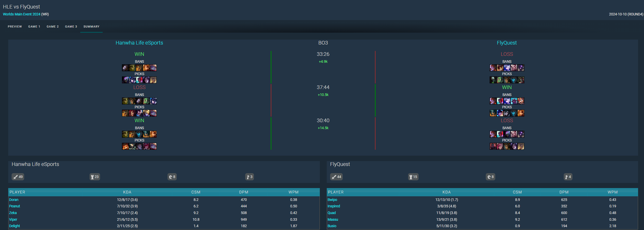Image resolution: width=644 pixels, height=230 pixels.
Task: Switch to the GAME 1 tab
Action: click(x=34, y=26)
